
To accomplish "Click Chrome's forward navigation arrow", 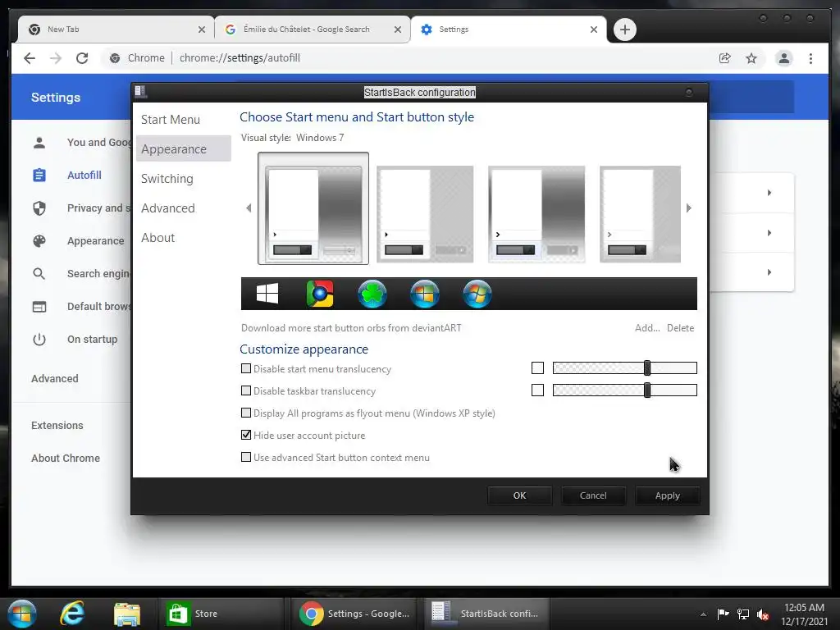I will [x=56, y=58].
